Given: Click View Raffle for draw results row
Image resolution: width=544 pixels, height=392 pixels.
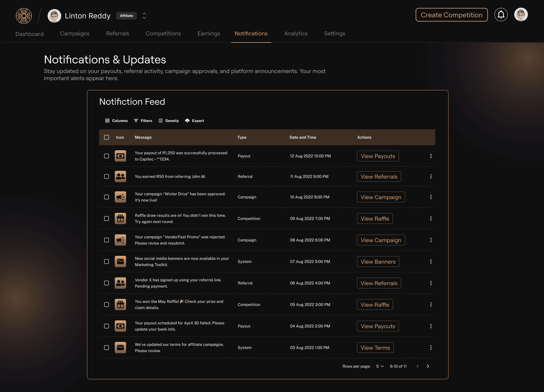Looking at the screenshot, I should point(375,219).
